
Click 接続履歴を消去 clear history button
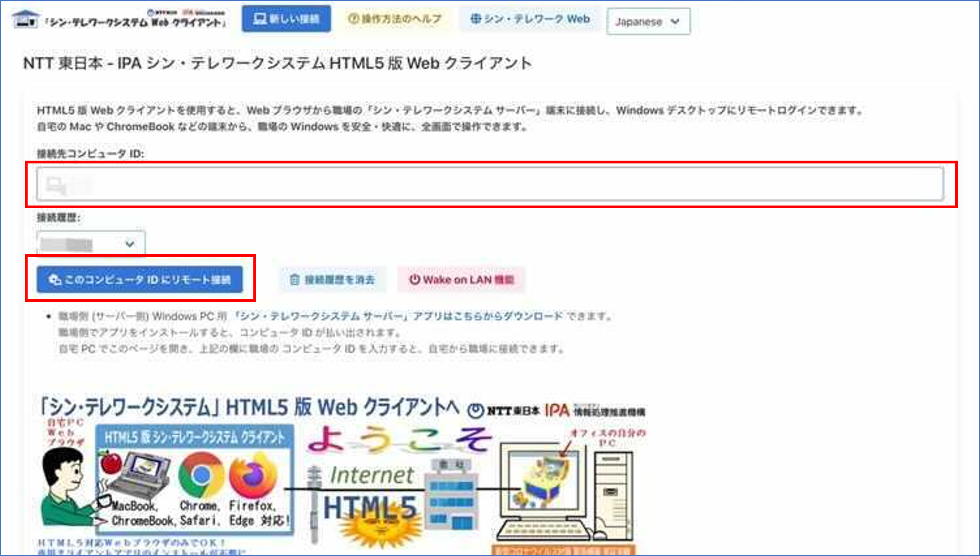(333, 280)
